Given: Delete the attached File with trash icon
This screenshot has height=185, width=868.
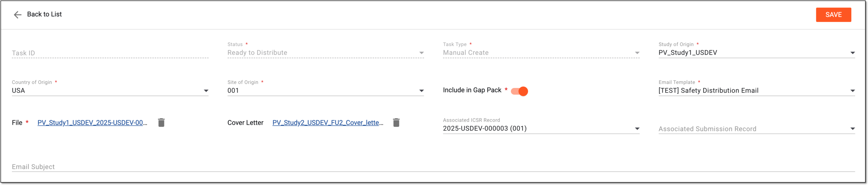Looking at the screenshot, I should (161, 123).
